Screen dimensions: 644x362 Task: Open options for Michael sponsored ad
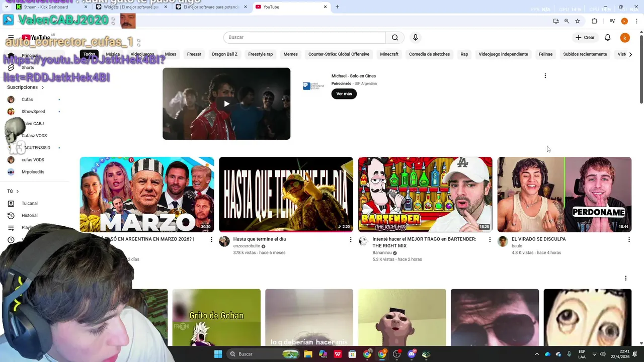[545, 76]
